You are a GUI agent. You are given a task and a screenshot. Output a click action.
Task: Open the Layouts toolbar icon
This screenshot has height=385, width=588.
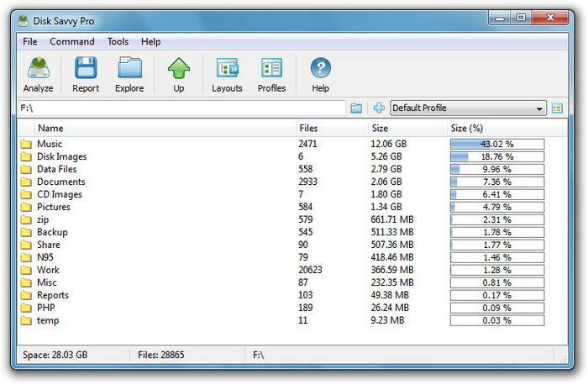point(228,68)
